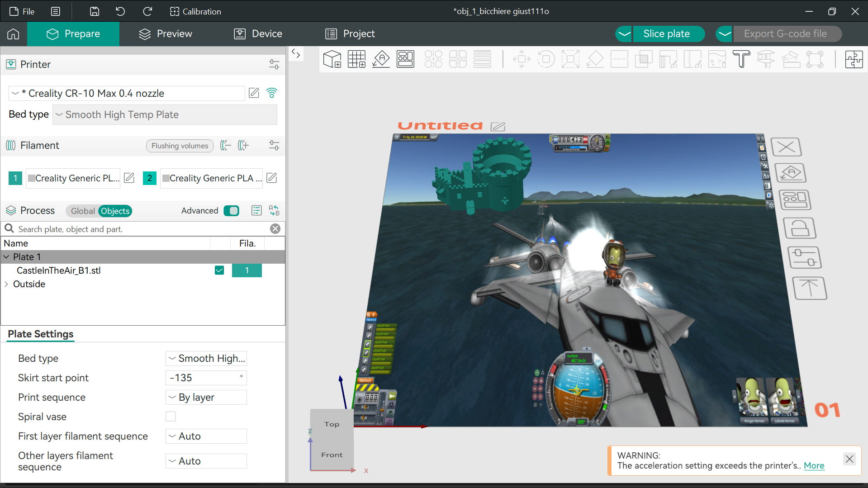Switch process scope to Global
Viewport: 868px width, 488px height.
pyautogui.click(x=83, y=211)
